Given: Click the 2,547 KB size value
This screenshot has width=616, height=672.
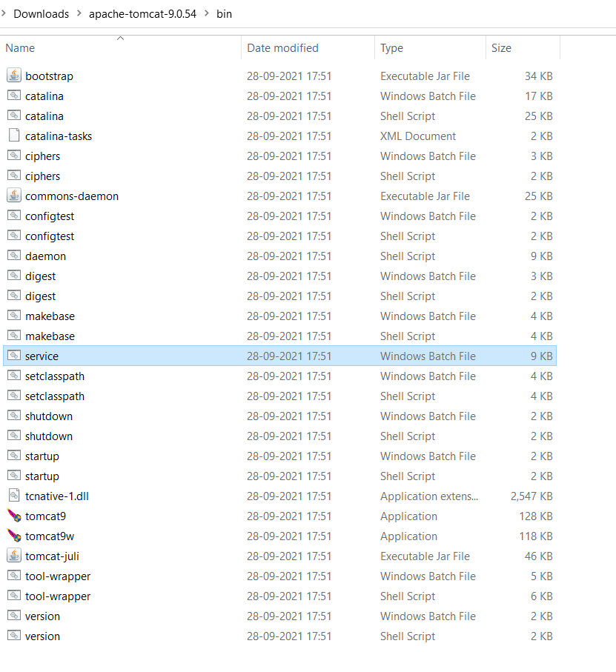Looking at the screenshot, I should 531,496.
